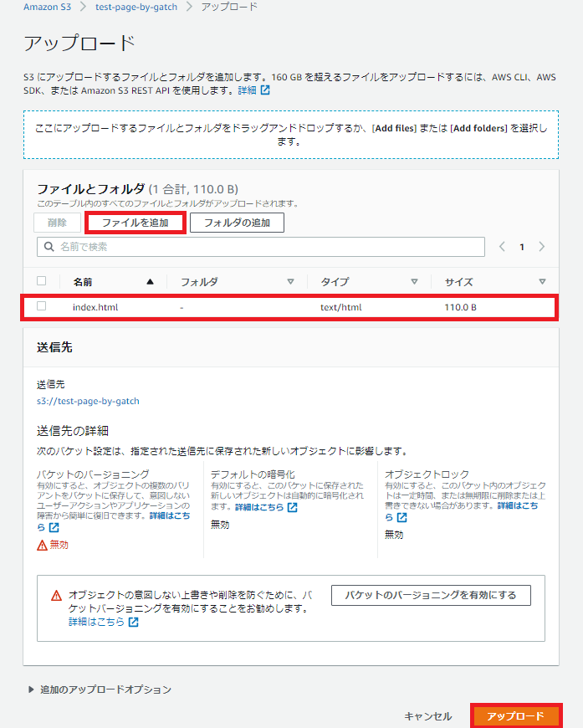Expand 追加のアップロードオプション section

(100, 690)
